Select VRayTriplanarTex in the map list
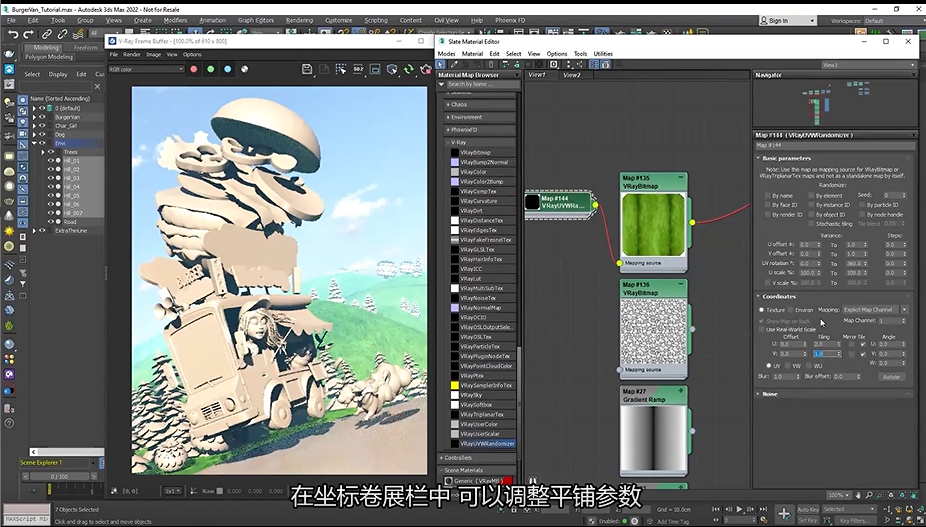 click(482, 414)
